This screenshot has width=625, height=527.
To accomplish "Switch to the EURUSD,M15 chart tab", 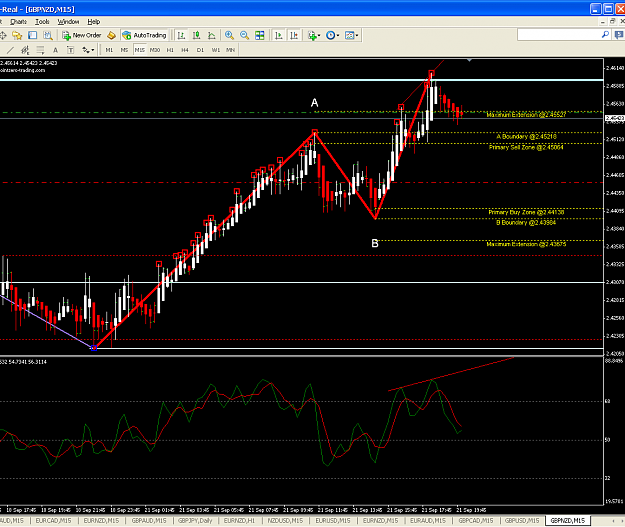I will (332, 521).
